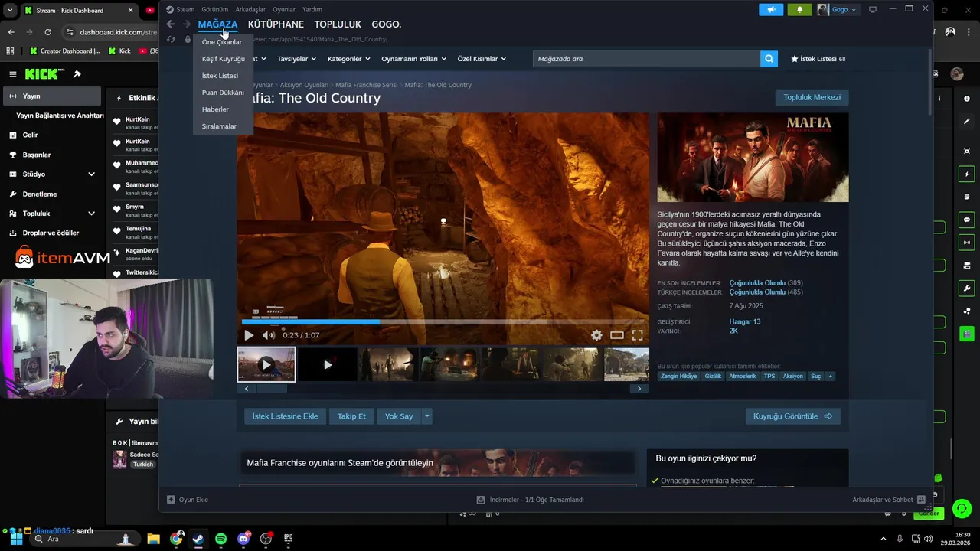The width and height of the screenshot is (980, 551).
Task: Toggle the Kick hamburger menu
Action: (x=12, y=74)
